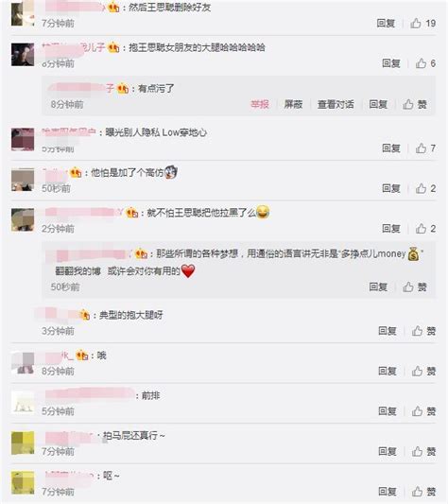Click thumbs-up on the 抱王思聪女朋友的大腿 comment
The height and width of the screenshot is (504, 448).
click(425, 63)
